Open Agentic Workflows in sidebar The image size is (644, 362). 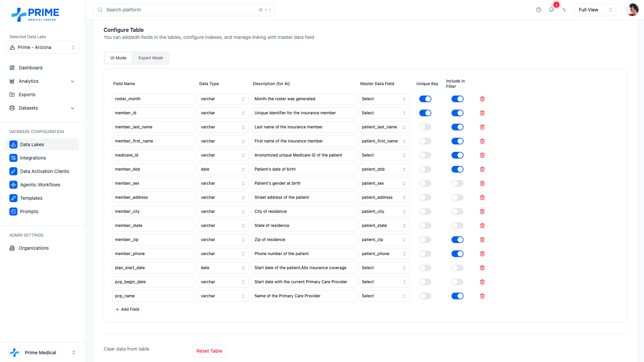[40, 185]
